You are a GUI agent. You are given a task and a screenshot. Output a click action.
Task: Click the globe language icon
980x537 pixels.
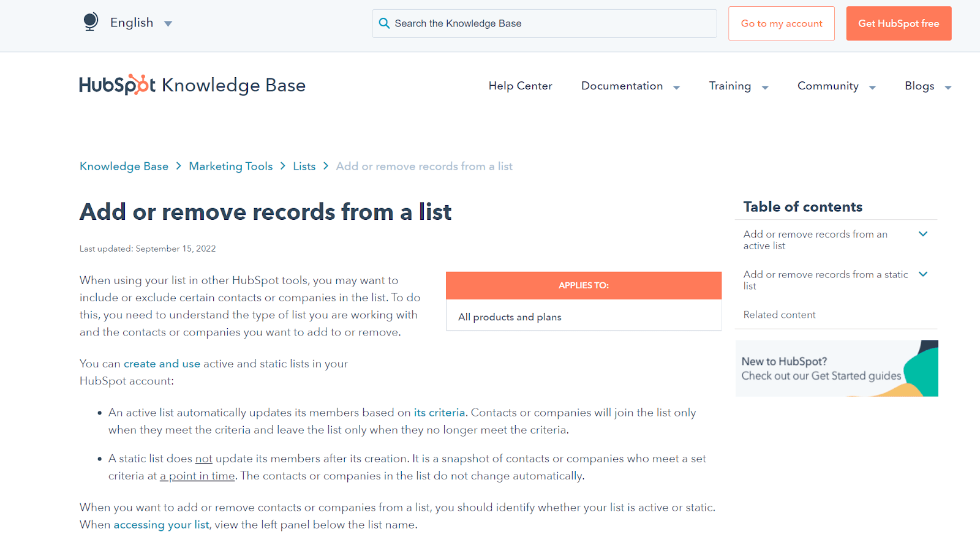[x=91, y=22]
